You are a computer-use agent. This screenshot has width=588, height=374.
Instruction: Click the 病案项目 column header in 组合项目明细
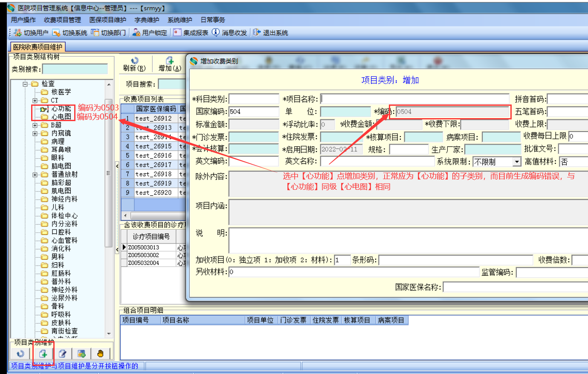(392, 320)
